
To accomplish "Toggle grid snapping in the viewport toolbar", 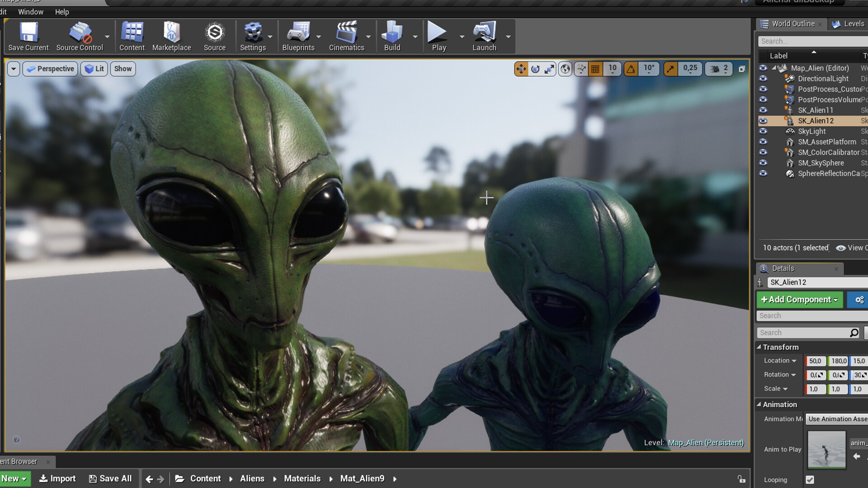I will (596, 69).
